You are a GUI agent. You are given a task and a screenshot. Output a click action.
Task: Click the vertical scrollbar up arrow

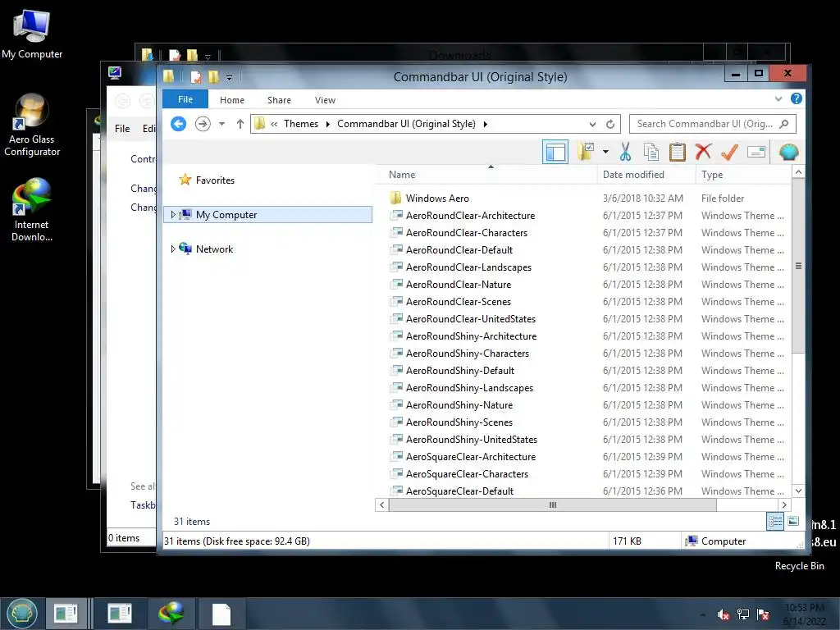tap(798, 172)
